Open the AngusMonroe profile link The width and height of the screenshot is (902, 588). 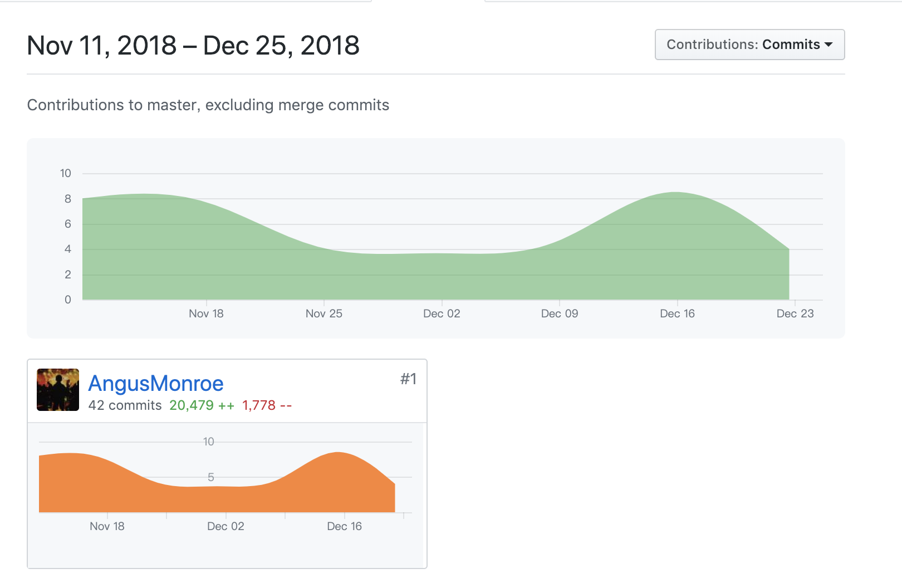[156, 384]
